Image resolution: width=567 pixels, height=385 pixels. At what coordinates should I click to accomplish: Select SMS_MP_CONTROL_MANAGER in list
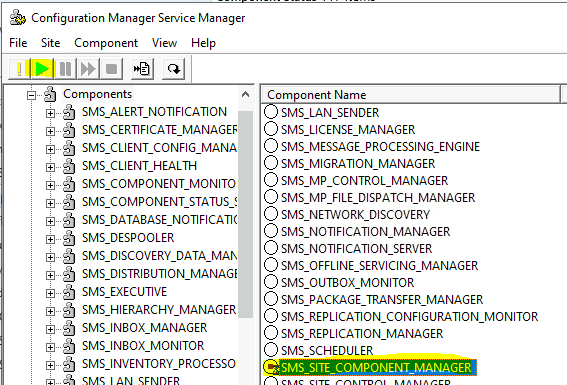pos(364,181)
